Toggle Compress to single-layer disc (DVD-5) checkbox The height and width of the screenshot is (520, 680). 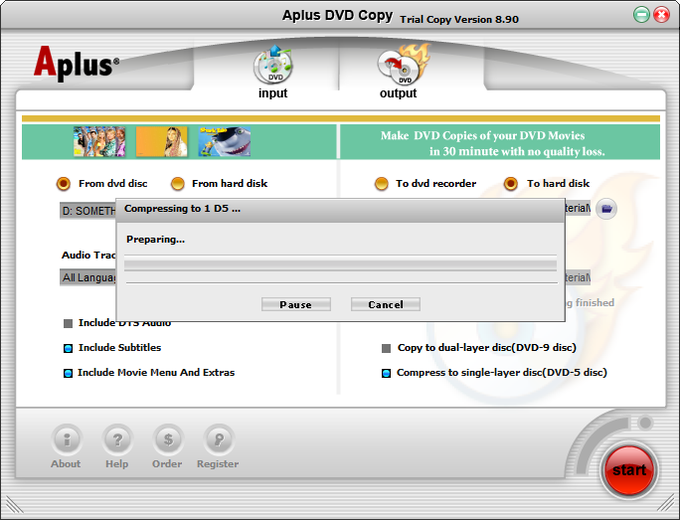[386, 373]
